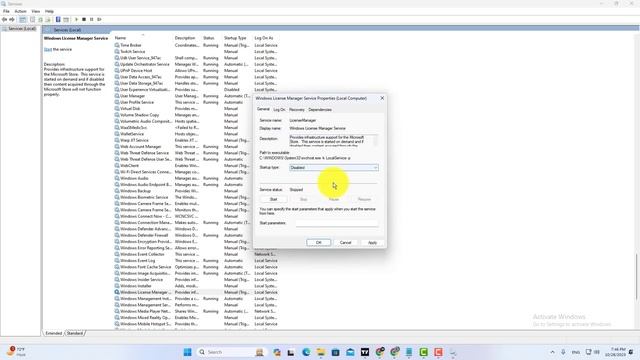Viewport: 640px width, 360px height.
Task: Open the blue Help toolbar icon
Action: point(58,20)
